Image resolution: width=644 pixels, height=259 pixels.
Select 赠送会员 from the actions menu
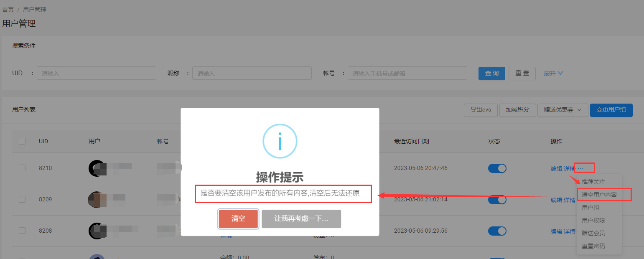[593, 233]
